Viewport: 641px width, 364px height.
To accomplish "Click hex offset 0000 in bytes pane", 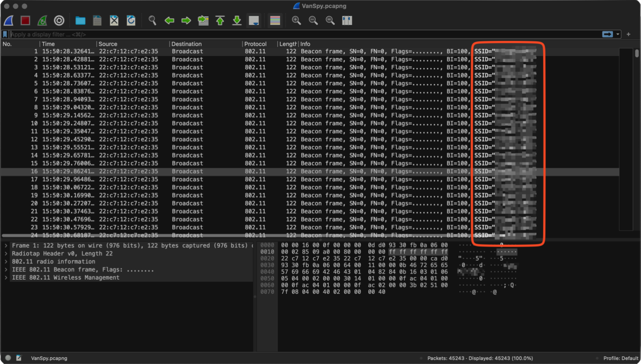I will click(x=267, y=245).
